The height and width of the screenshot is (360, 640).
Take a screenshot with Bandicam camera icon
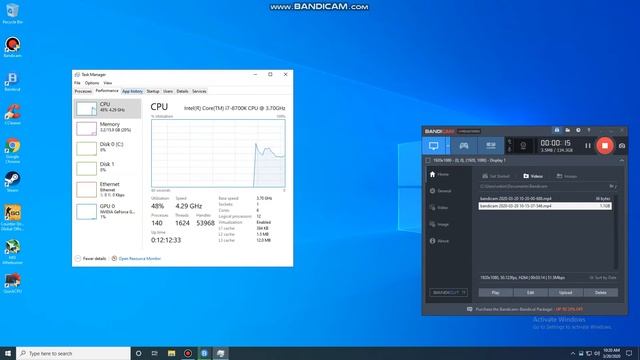tap(622, 146)
